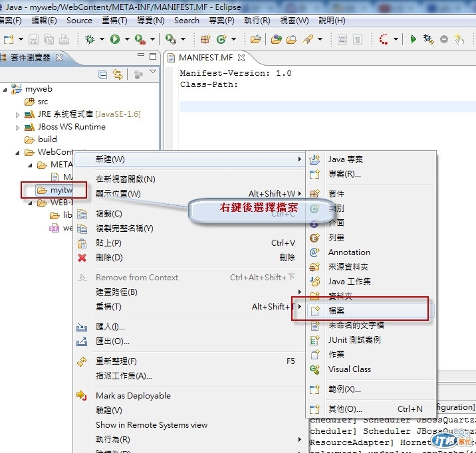Close the package explorer view tab
The width and height of the screenshot is (476, 453).
pyautogui.click(x=59, y=58)
